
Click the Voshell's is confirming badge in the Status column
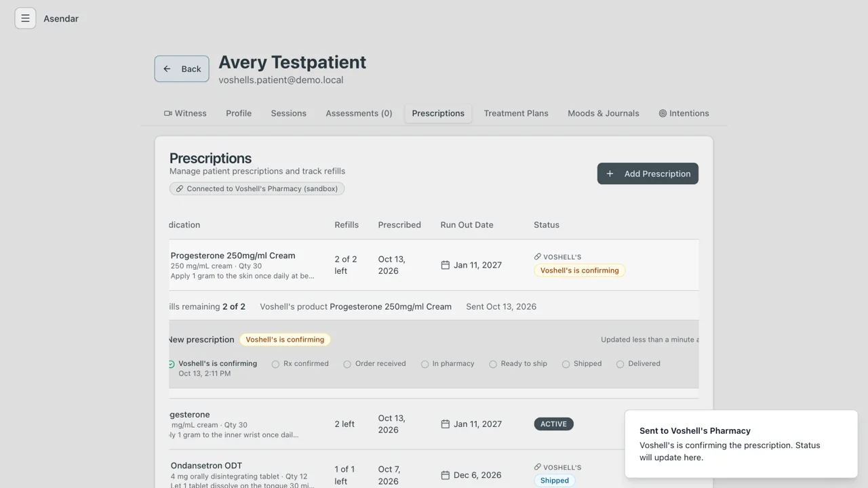[x=580, y=270]
